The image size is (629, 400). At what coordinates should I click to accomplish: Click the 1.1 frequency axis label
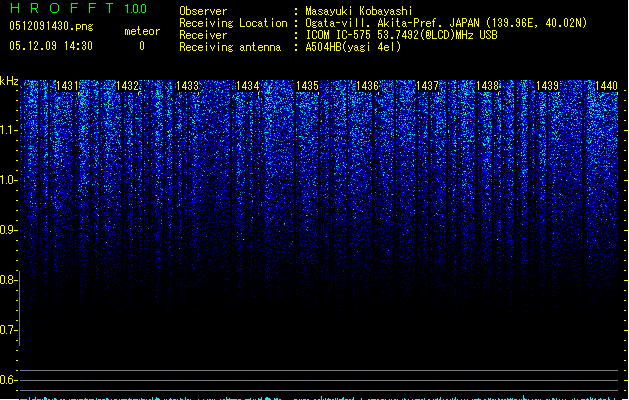[x=8, y=130]
